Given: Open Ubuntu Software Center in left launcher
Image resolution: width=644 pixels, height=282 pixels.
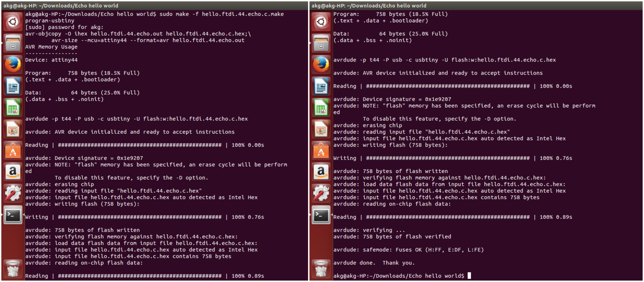Looking at the screenshot, I should click(x=13, y=150).
